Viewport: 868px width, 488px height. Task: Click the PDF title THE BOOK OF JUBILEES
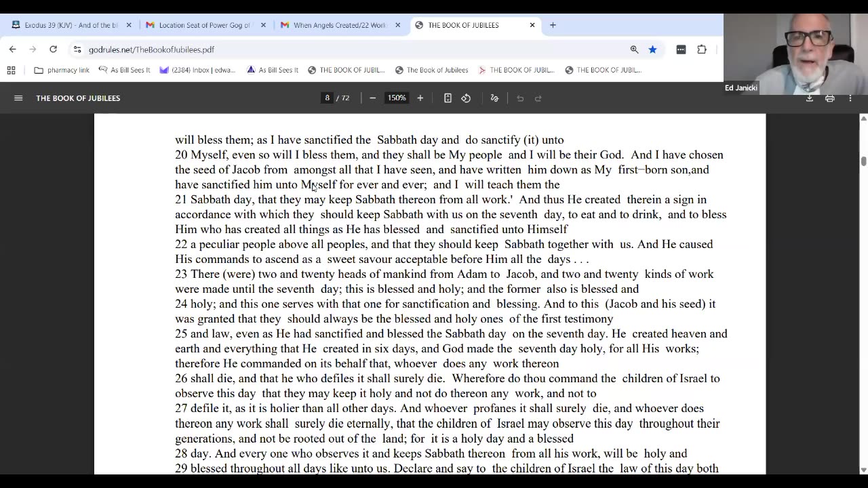pos(78,98)
